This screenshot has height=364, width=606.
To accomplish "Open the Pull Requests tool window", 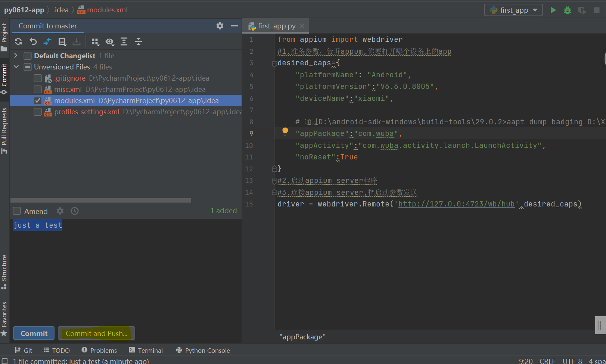I will click(4, 131).
